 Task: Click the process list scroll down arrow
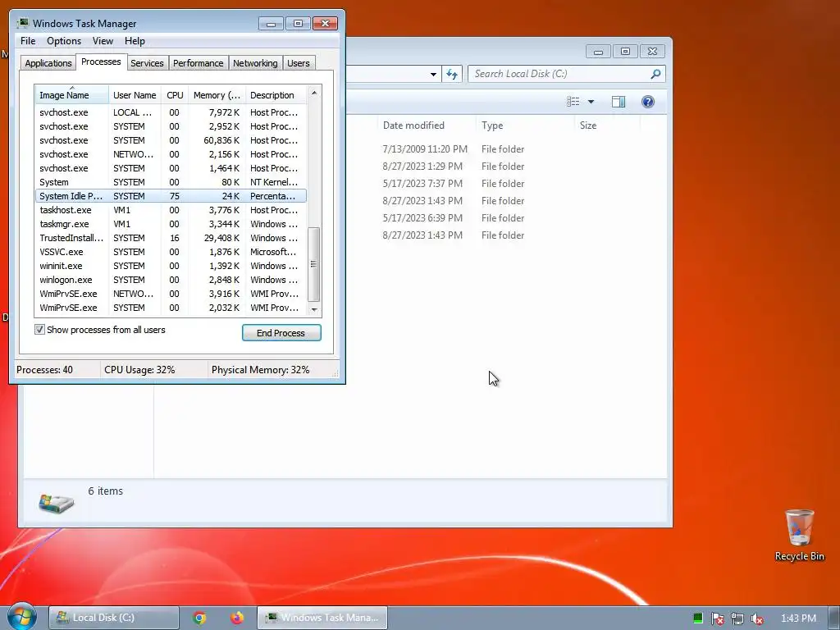point(314,309)
